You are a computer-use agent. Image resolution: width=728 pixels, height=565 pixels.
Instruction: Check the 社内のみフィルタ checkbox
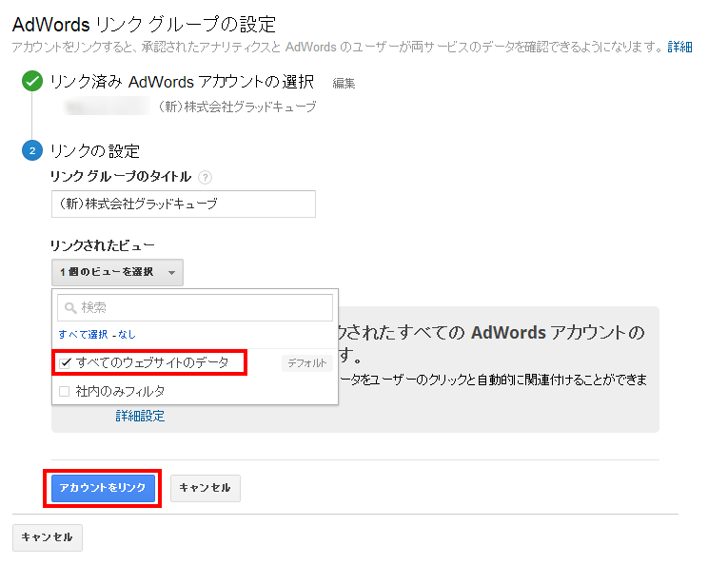coord(65,392)
